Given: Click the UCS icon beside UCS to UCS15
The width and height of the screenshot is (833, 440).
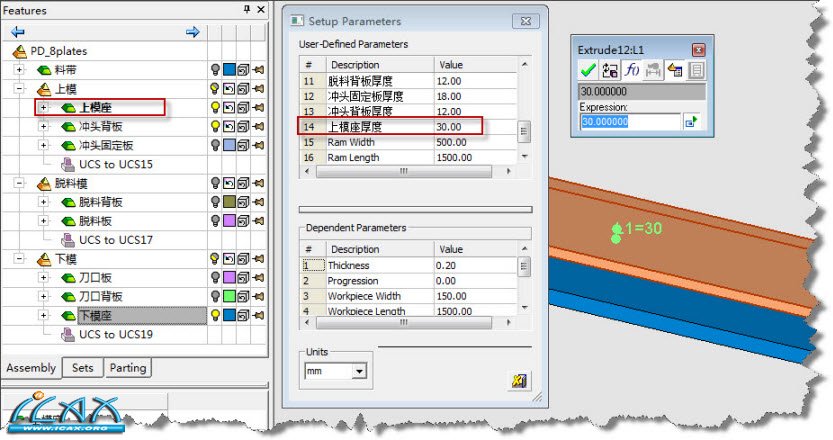Looking at the screenshot, I should pyautogui.click(x=67, y=164).
